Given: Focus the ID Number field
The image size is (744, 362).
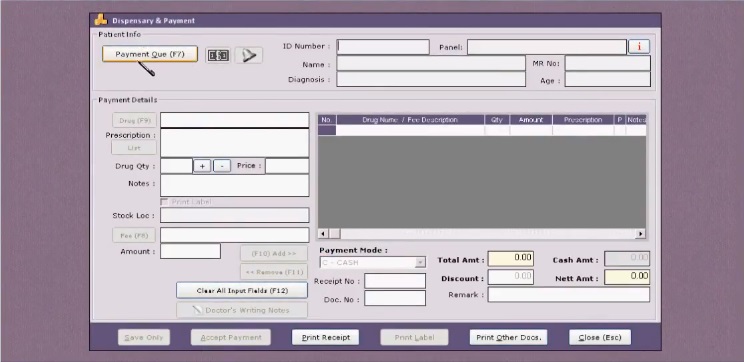Looking at the screenshot, I should [x=383, y=46].
